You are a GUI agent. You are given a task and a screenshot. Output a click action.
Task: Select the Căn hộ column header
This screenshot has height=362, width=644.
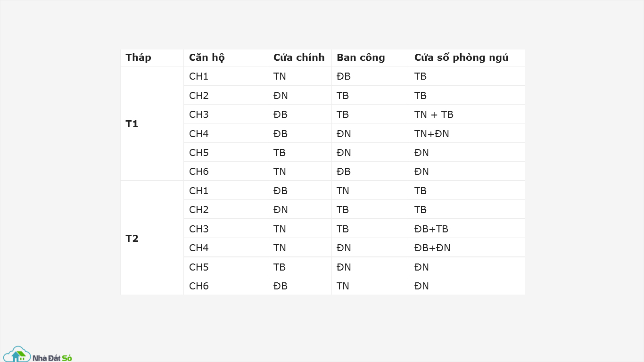pos(206,58)
